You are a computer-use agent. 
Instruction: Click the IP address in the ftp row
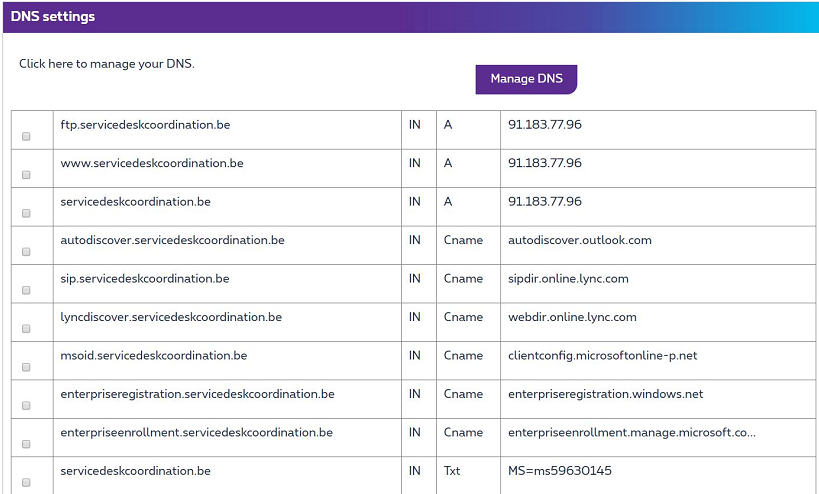pyautogui.click(x=544, y=125)
